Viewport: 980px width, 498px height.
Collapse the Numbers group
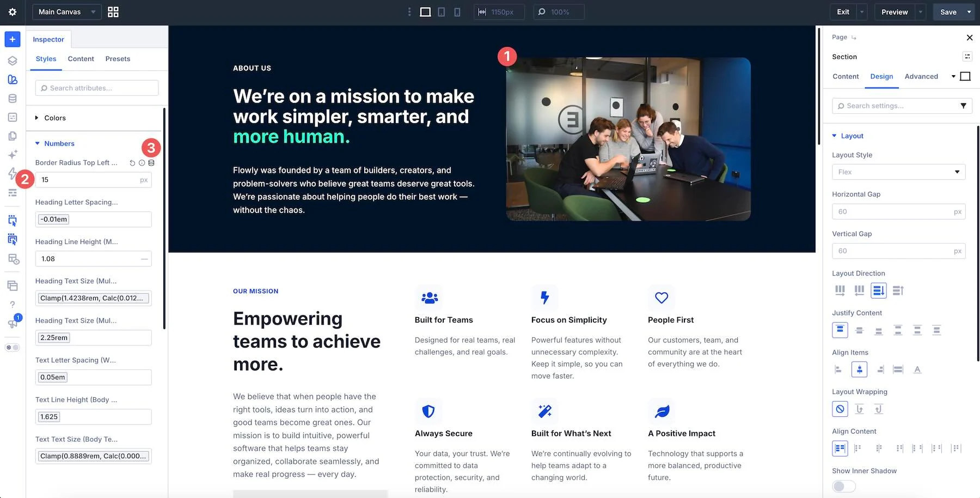point(54,144)
